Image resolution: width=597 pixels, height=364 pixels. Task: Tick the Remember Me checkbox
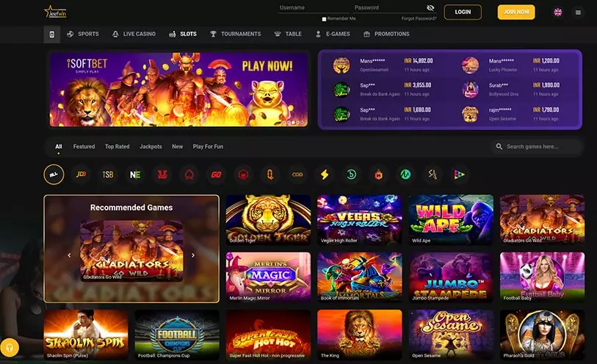(x=324, y=19)
